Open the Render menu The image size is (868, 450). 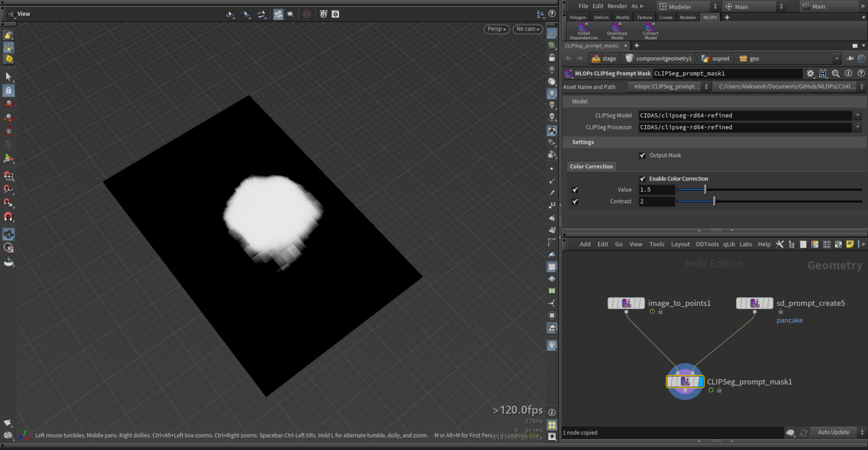[x=617, y=6]
